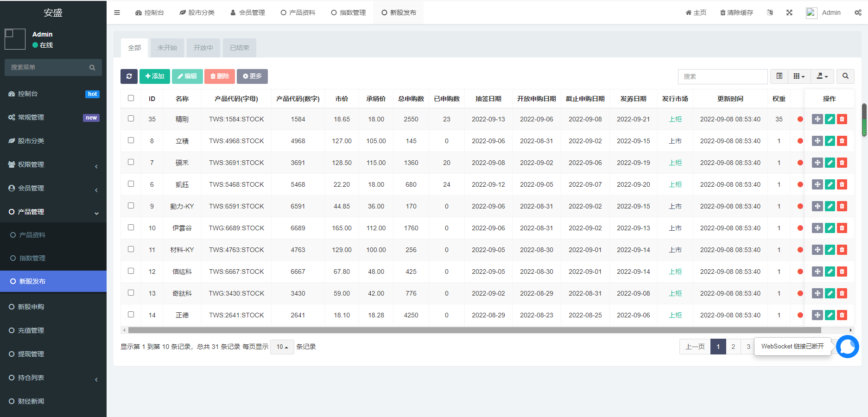
Task: Check the select-all checkbox in table header
Action: click(x=131, y=98)
